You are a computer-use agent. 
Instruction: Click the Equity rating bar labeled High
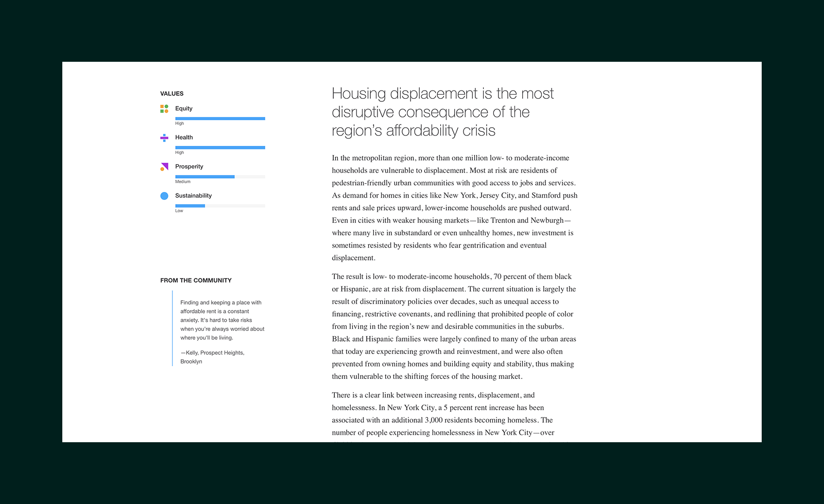(220, 118)
